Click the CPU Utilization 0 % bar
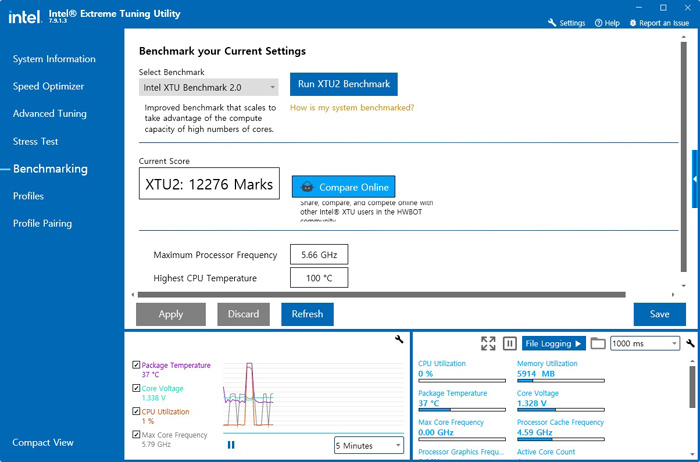700x462 pixels. 462,381
